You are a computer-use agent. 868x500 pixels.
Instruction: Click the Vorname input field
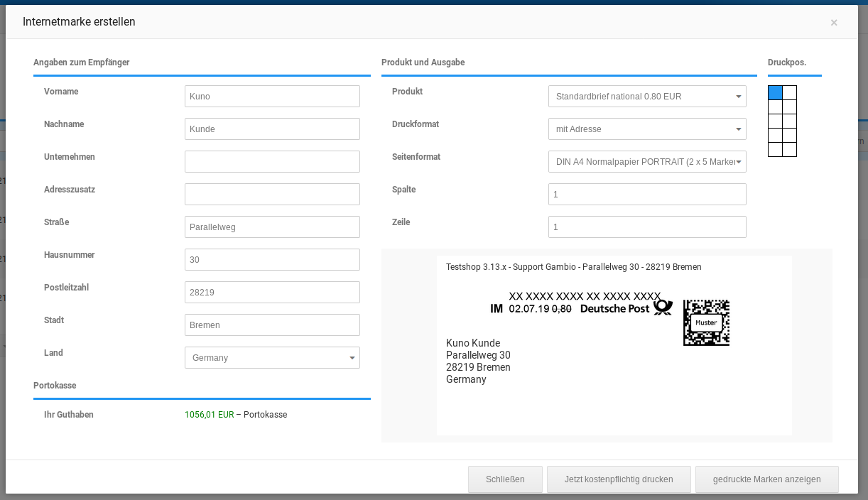(272, 97)
